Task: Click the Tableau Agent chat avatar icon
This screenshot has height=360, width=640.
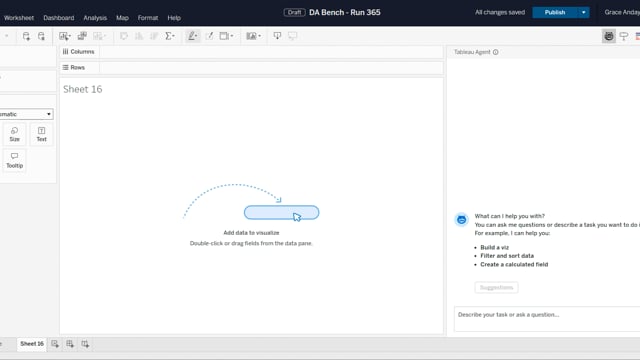Action: (x=462, y=220)
